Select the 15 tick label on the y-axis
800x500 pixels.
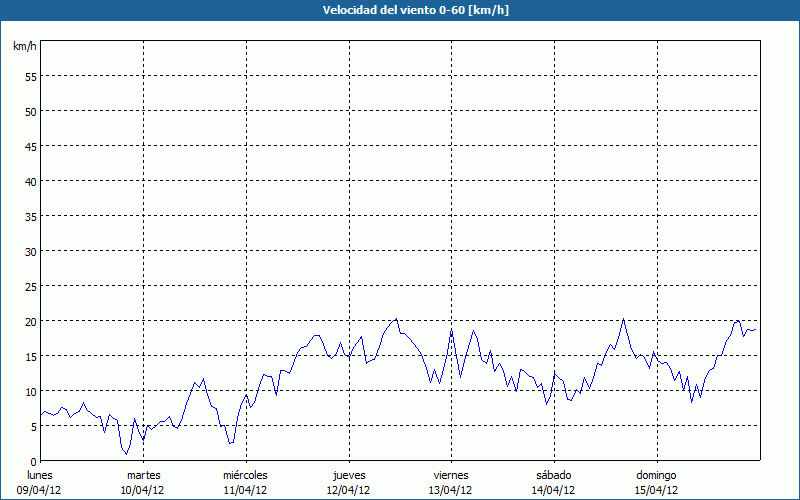pos(30,357)
